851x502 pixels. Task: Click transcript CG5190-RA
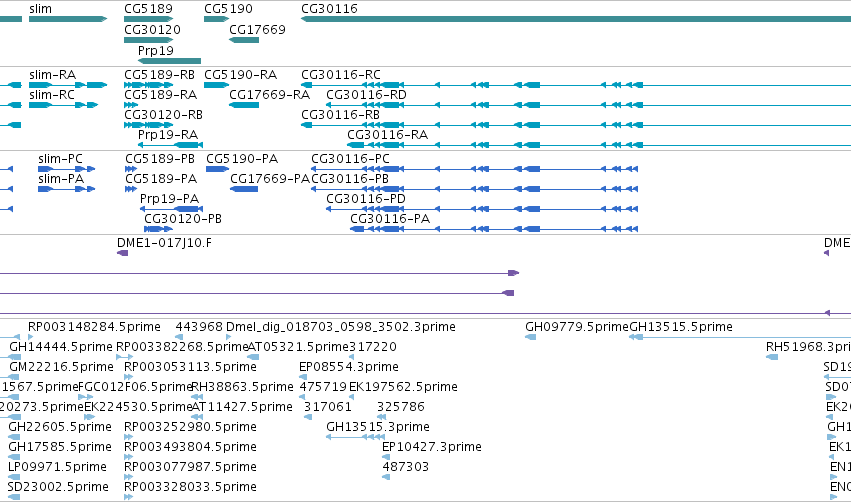click(240, 74)
